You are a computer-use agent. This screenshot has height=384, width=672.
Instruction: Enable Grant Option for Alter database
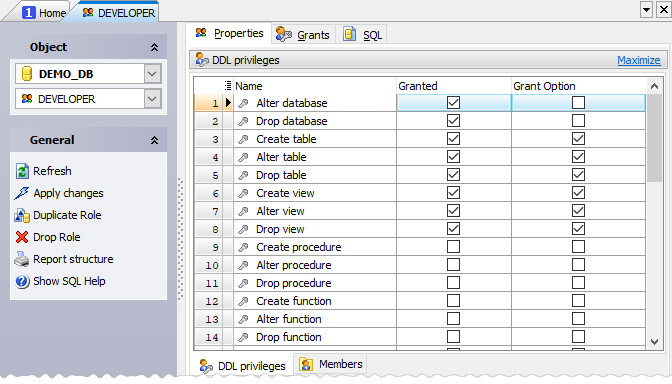pos(579,103)
